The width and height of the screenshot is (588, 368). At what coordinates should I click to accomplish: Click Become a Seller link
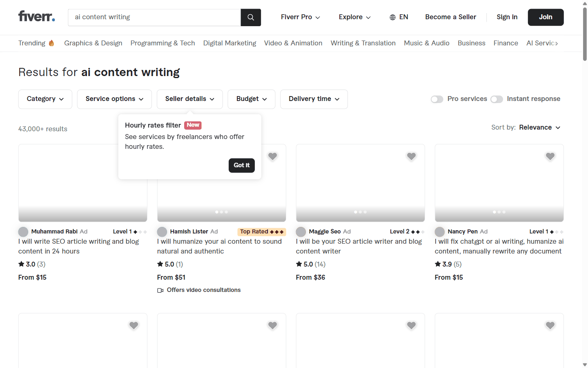tap(451, 17)
